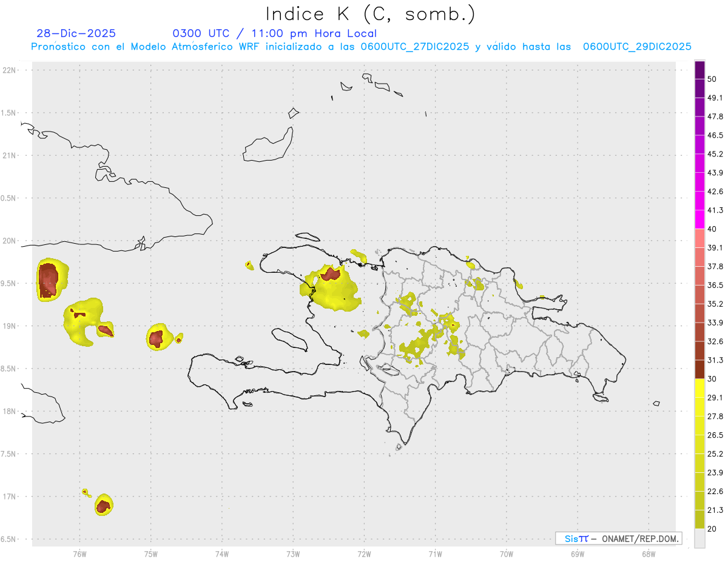Click latitude label "8.5N"

click(8, 369)
